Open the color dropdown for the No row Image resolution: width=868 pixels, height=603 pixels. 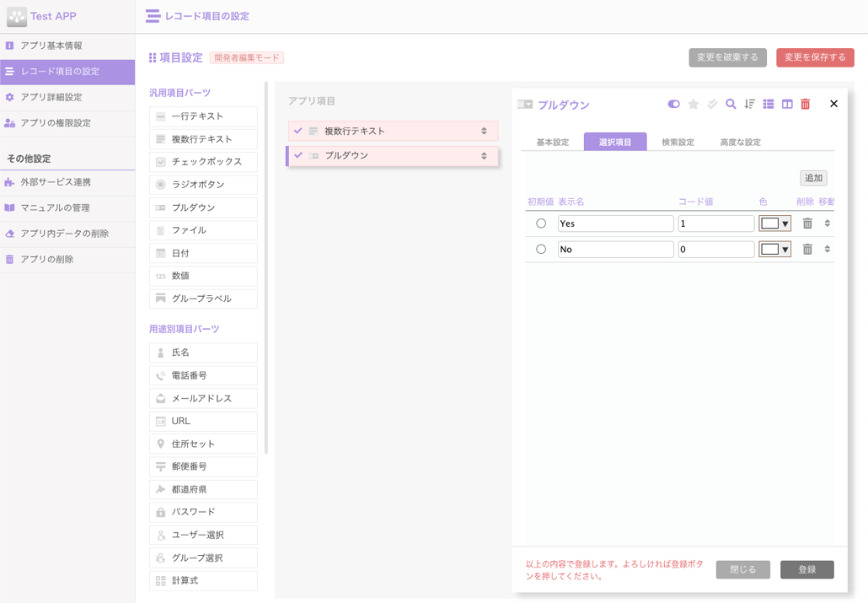(774, 250)
